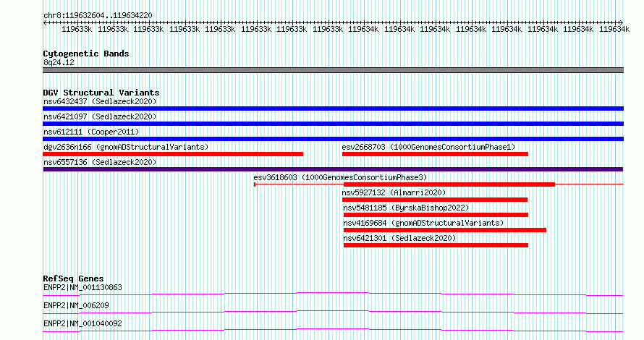644x340 pixels.
Task: Select the ENPP2 NM_001130863 magenta gene line
Action: (333, 294)
